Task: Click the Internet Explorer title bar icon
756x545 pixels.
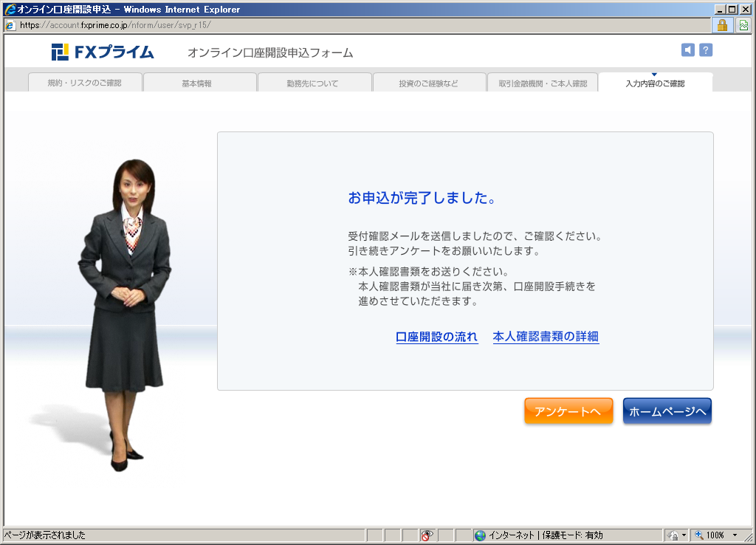Action: pos(10,10)
